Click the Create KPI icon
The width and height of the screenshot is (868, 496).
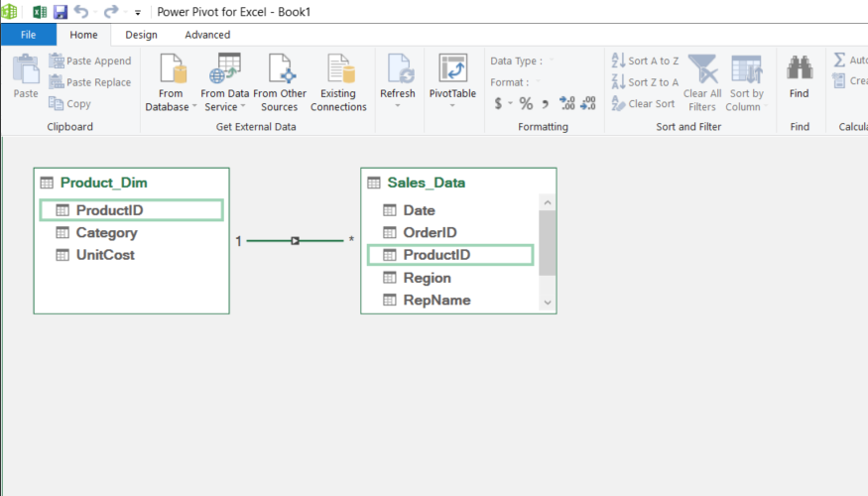839,81
